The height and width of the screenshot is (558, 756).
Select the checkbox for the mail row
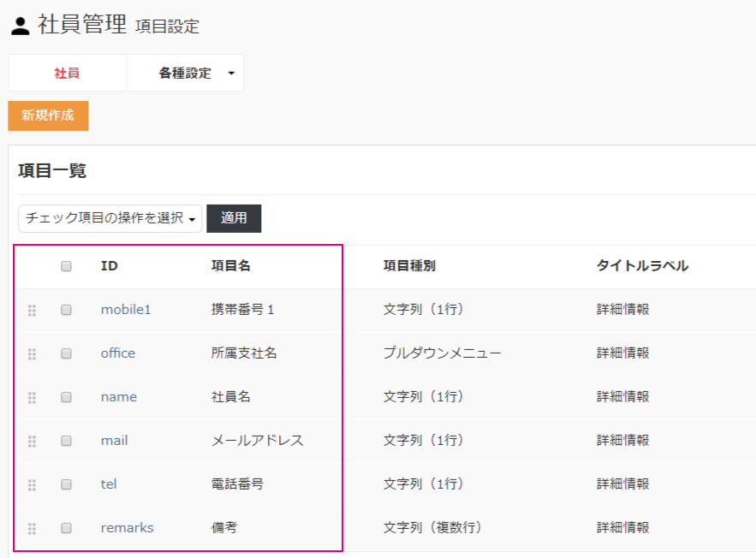(x=66, y=441)
